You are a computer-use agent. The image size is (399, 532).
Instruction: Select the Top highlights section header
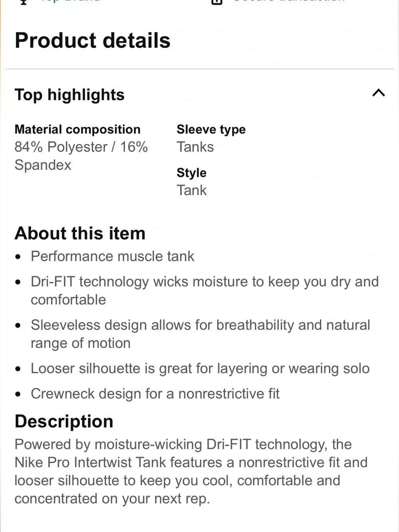coord(69,95)
